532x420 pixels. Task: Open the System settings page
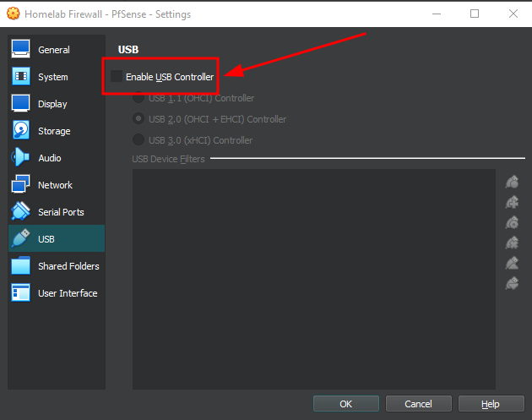point(57,77)
